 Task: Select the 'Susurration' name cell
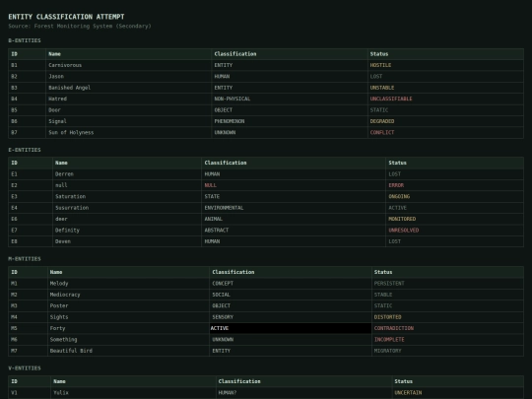[x=127, y=208]
